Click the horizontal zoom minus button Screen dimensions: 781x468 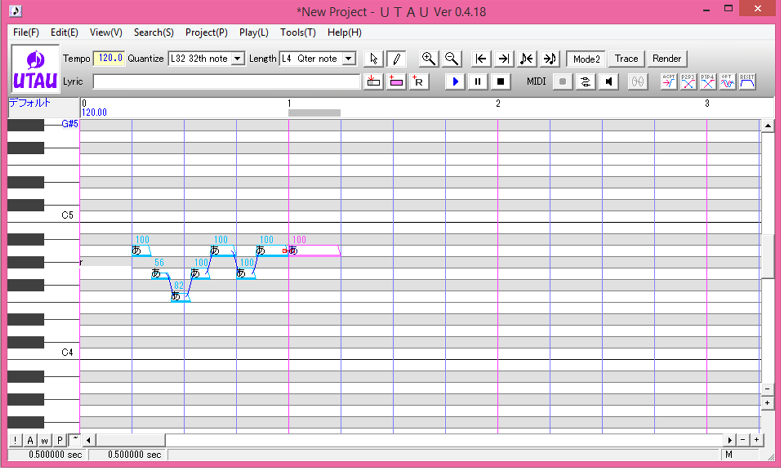(x=743, y=440)
